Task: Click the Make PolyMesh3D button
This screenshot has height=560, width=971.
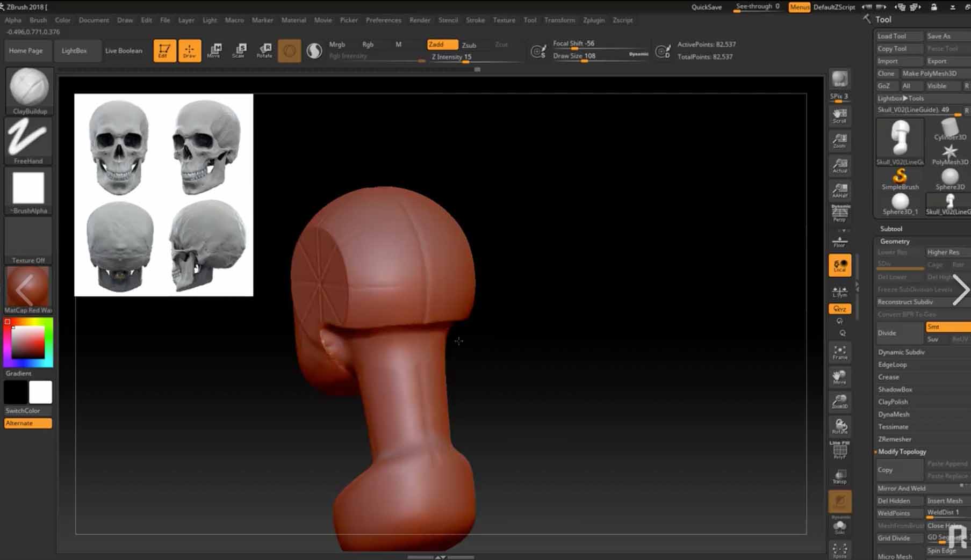Action: click(930, 74)
